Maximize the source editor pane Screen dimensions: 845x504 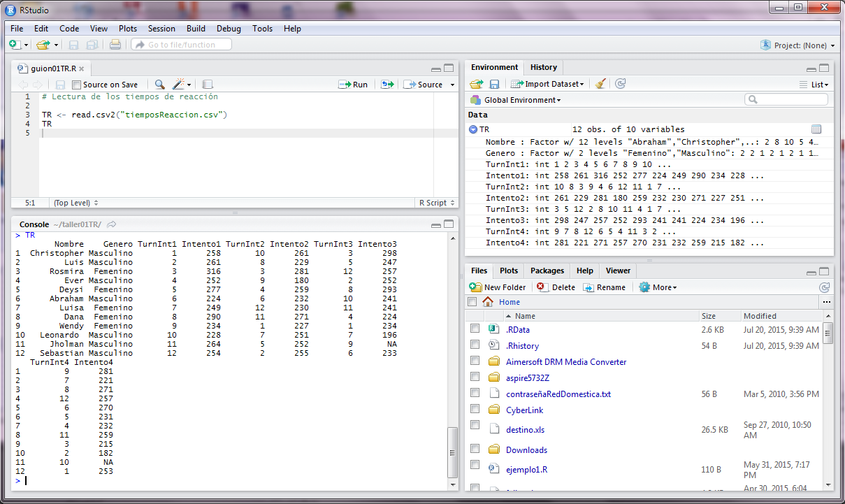coord(449,69)
